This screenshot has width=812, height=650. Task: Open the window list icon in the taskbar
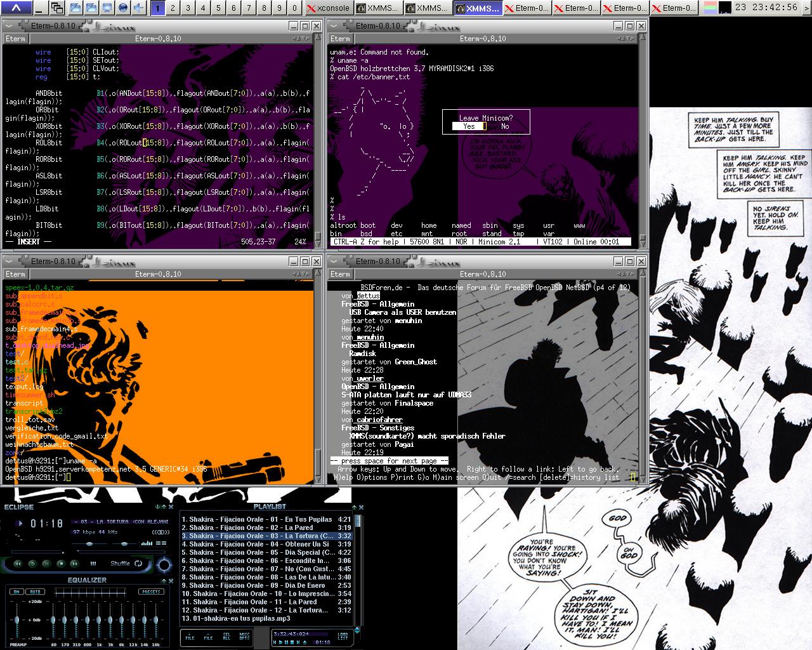click(57, 8)
